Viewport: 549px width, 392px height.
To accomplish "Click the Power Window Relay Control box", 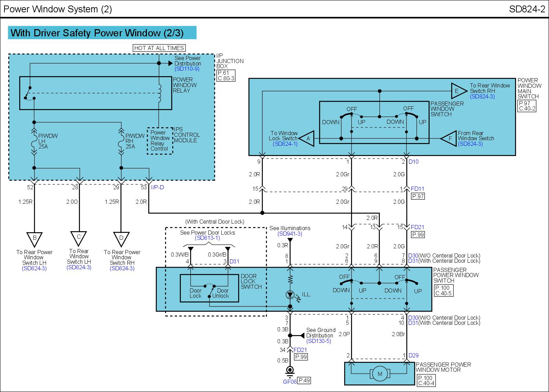I will (160, 141).
